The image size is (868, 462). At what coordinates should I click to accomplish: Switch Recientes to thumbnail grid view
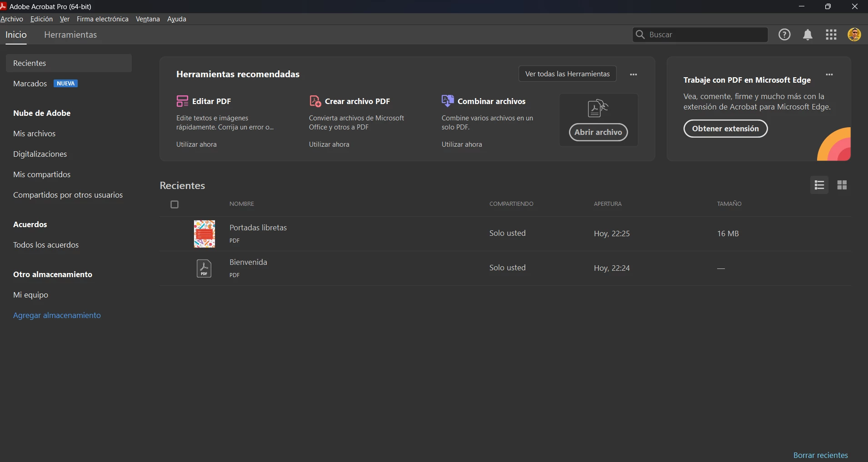(x=842, y=185)
